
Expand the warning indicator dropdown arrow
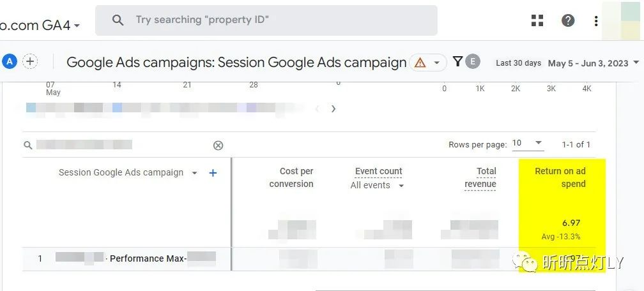tap(437, 63)
